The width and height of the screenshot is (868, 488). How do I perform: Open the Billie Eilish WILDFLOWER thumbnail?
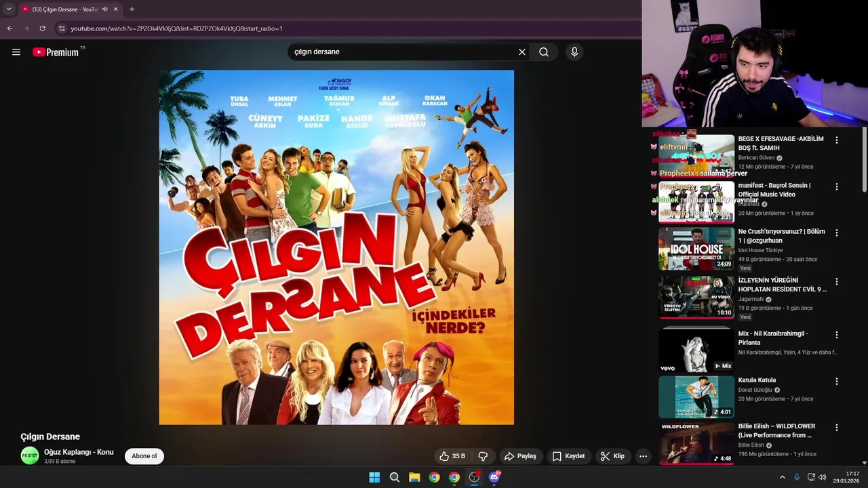pyautogui.click(x=696, y=443)
